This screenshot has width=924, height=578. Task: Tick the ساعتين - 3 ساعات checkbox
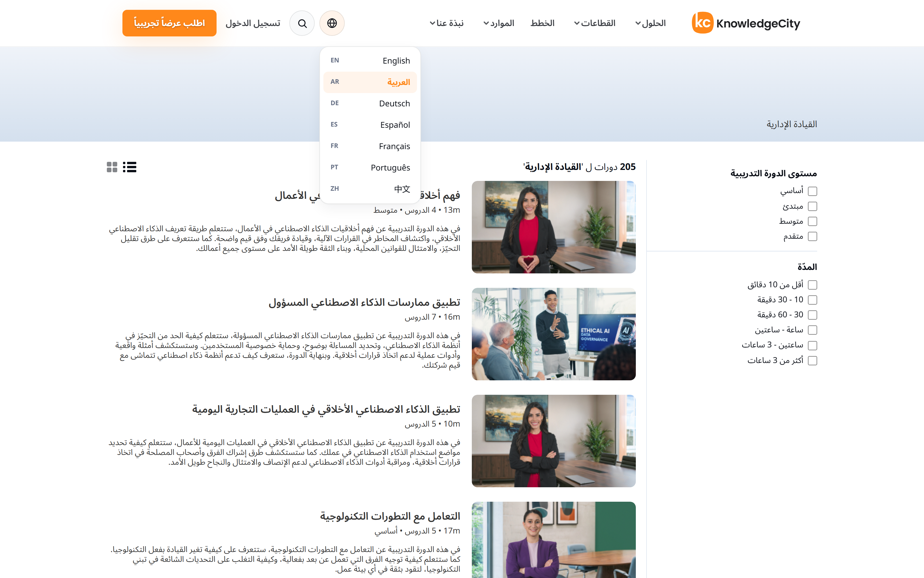[812, 345]
